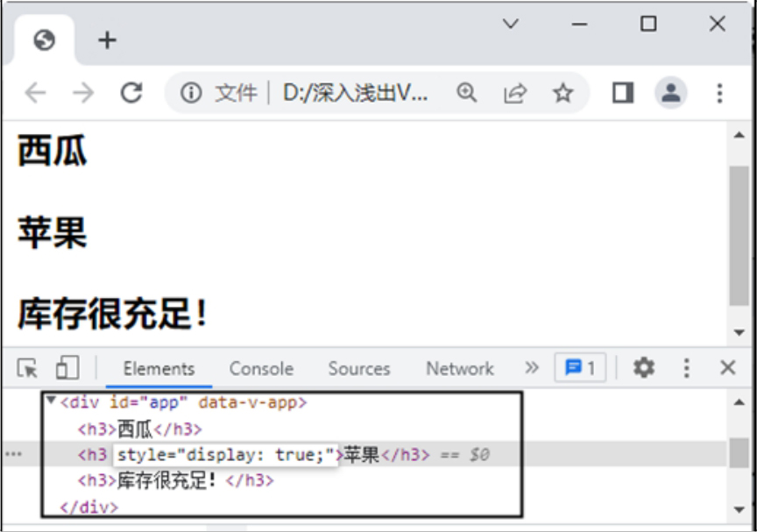Click the 苹果 heading on the page
This screenshot has height=532, width=757.
click(53, 232)
